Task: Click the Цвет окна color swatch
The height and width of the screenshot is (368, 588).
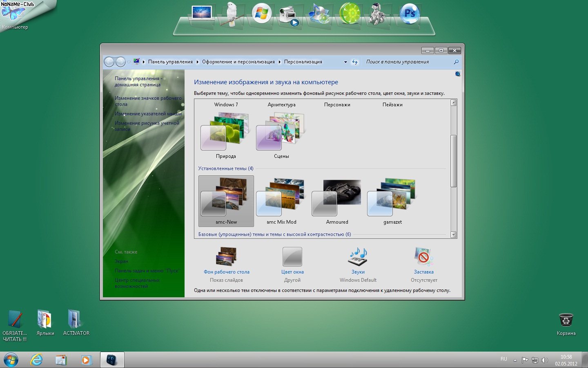Action: 292,257
